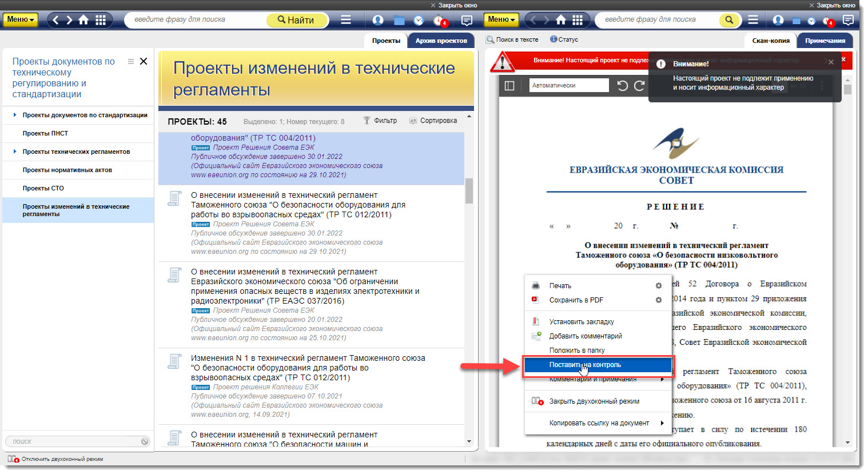
Task: Open the grid sections icon in left pane
Action: click(x=101, y=20)
